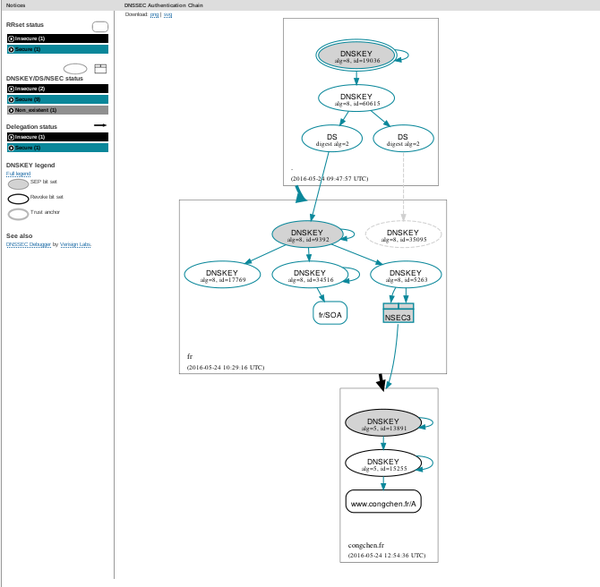Download the chain as svg
This screenshot has width=600, height=587.
point(168,15)
